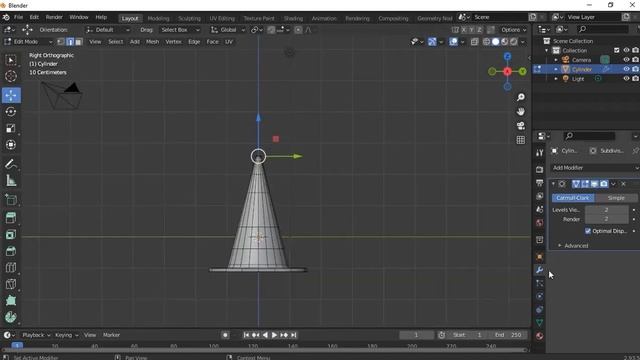
Task: Open the Keying dropdown
Action: point(67,335)
